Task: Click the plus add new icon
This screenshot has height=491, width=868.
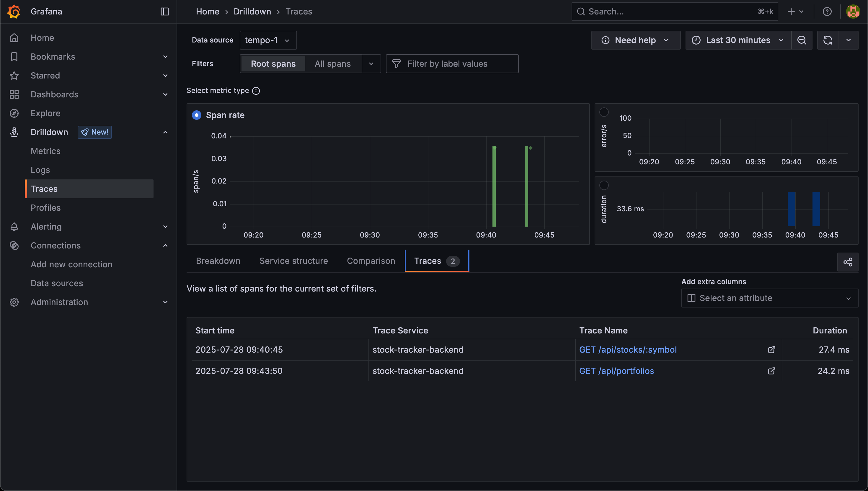Action: click(x=791, y=12)
